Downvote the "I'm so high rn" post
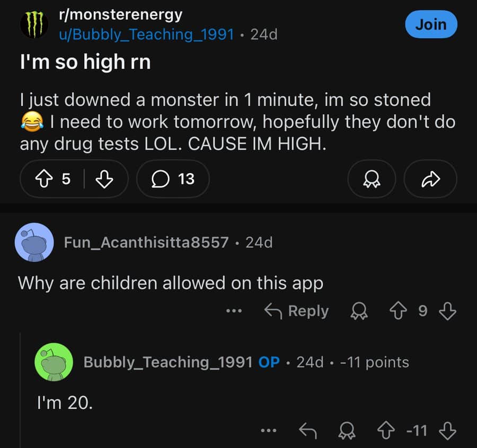The height and width of the screenshot is (448, 477). 104,180
